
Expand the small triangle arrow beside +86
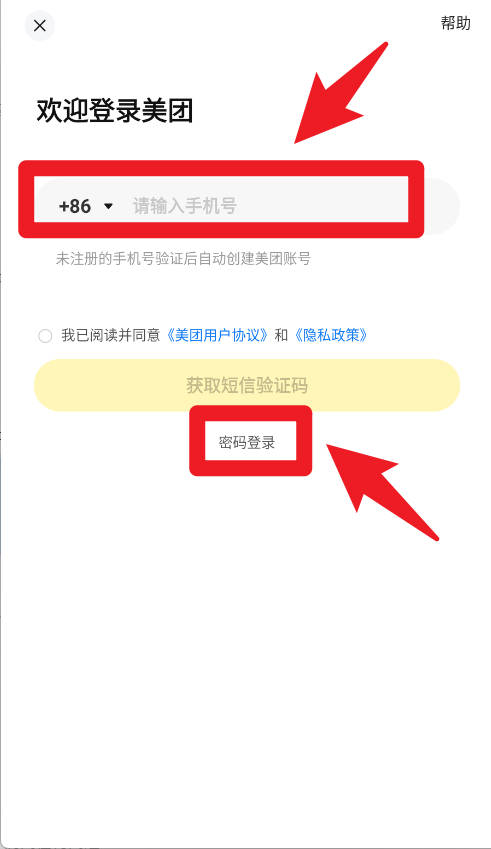108,206
